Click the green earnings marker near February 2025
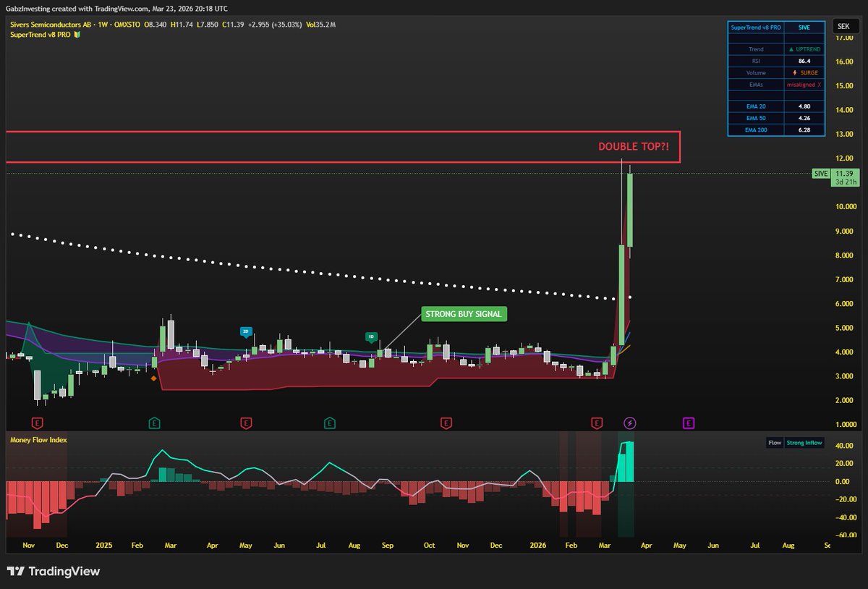Image resolution: width=868 pixels, height=589 pixels. pyautogui.click(x=154, y=423)
